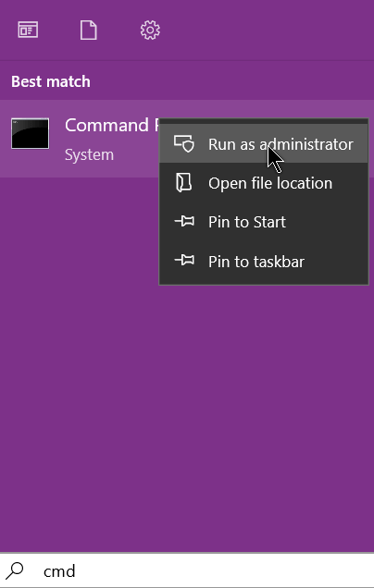Click the Command Prompt black window thumbnail
The height and width of the screenshot is (588, 374).
click(30, 133)
